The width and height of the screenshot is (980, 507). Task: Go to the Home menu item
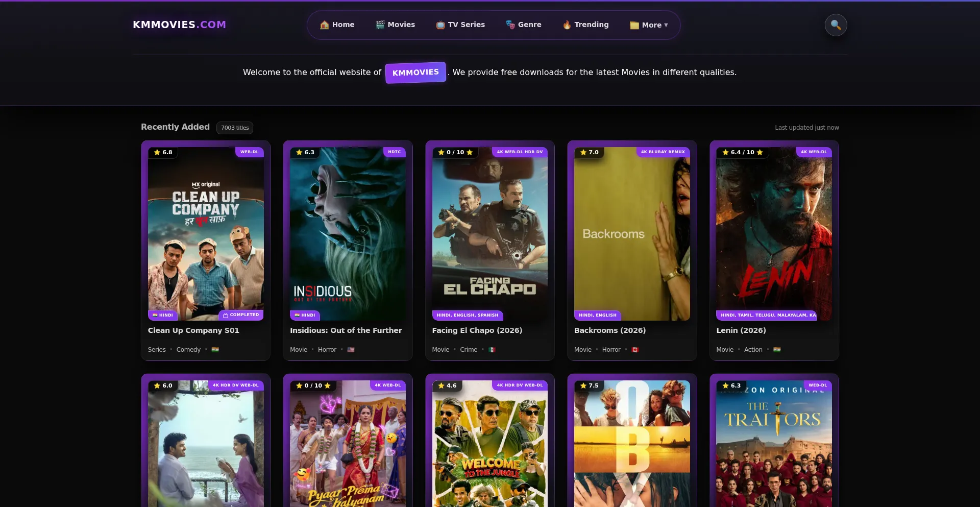[x=337, y=25]
